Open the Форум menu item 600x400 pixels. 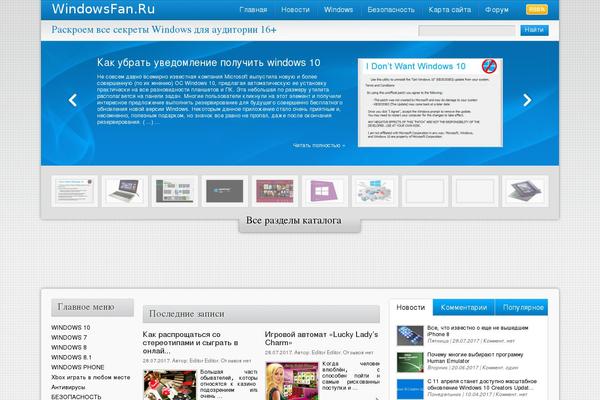click(497, 10)
